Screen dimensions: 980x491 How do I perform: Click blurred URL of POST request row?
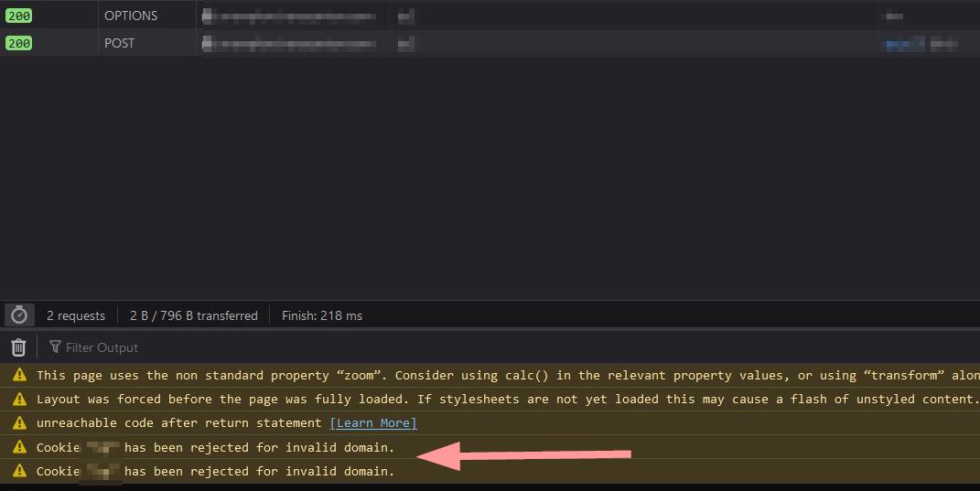pos(289,43)
